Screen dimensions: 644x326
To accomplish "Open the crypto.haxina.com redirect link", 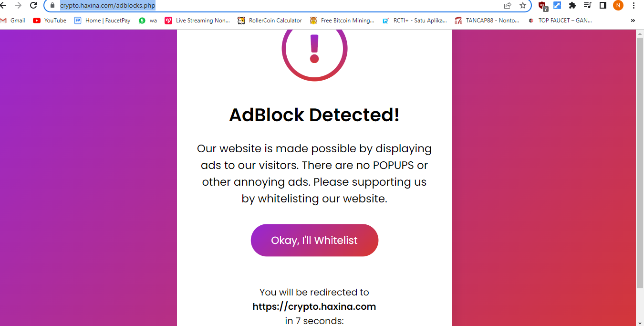I will [314, 306].
